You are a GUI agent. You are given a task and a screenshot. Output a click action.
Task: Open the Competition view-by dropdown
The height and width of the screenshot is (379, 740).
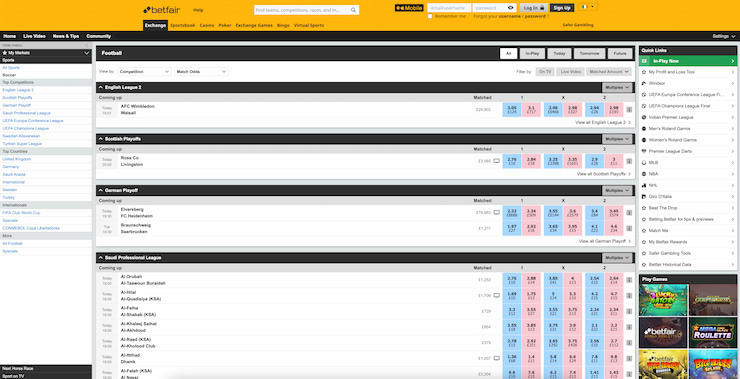tap(144, 72)
